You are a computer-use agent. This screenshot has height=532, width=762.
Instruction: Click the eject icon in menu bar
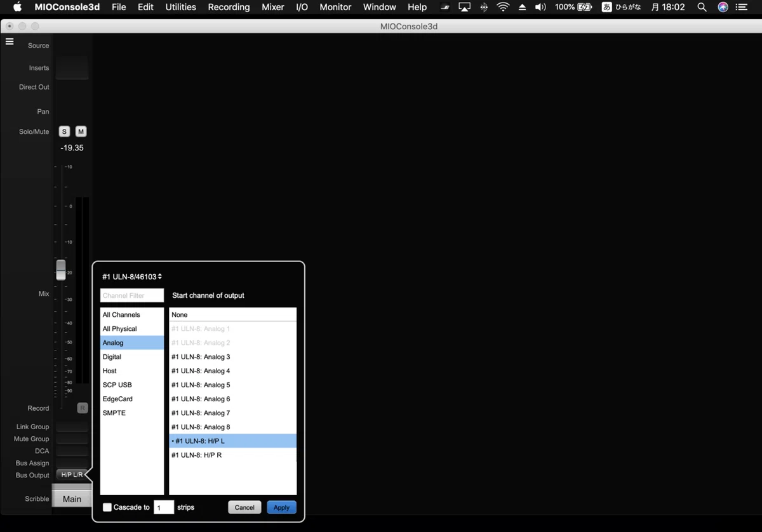522,7
